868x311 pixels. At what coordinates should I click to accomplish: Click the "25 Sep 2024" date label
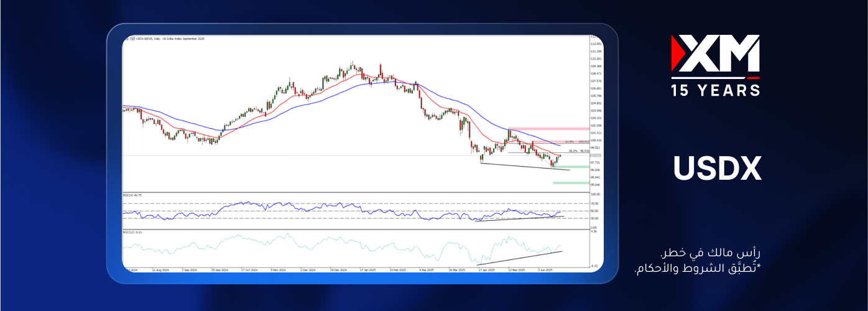tap(220, 271)
